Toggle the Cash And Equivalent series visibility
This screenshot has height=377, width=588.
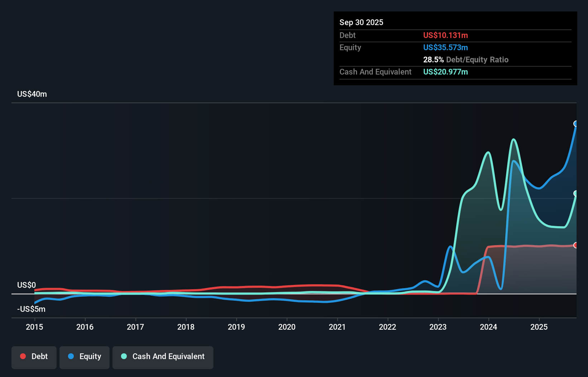coord(163,357)
